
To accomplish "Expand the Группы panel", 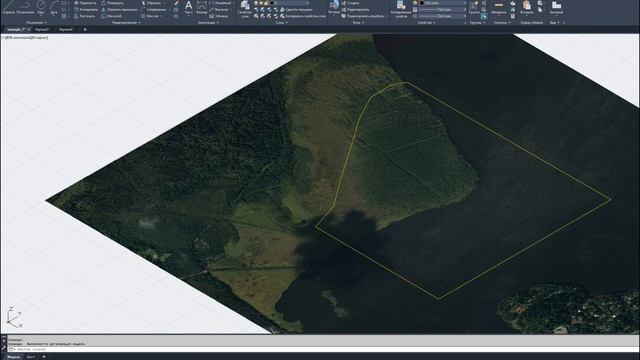I will point(477,23).
